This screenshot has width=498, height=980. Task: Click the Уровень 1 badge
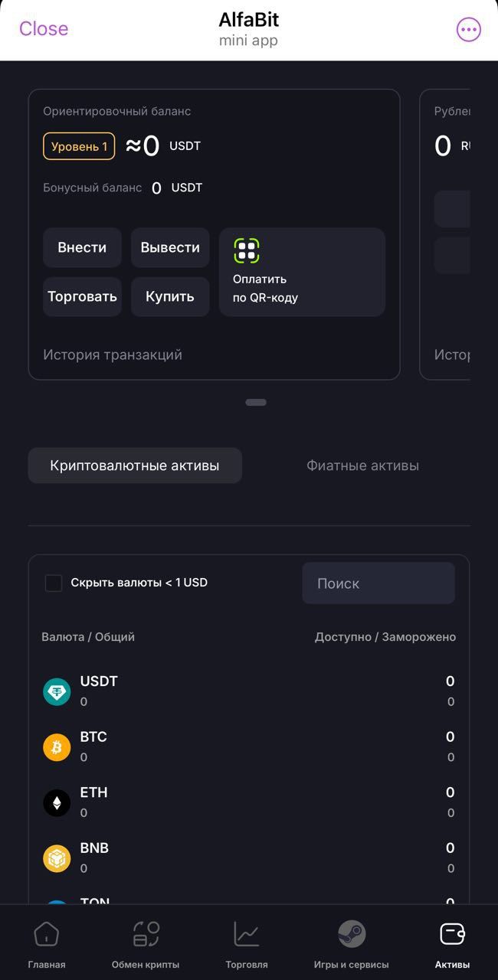click(x=79, y=146)
